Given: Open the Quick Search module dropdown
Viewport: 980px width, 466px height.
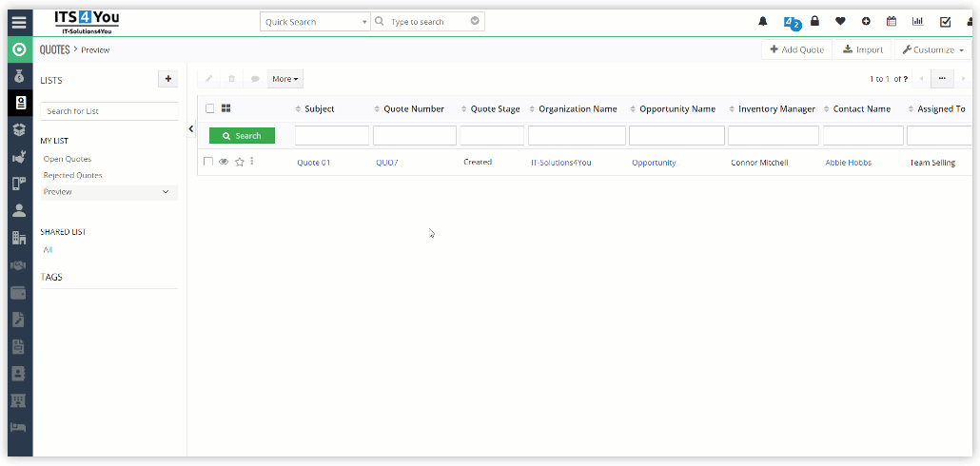Looking at the screenshot, I should [x=315, y=22].
